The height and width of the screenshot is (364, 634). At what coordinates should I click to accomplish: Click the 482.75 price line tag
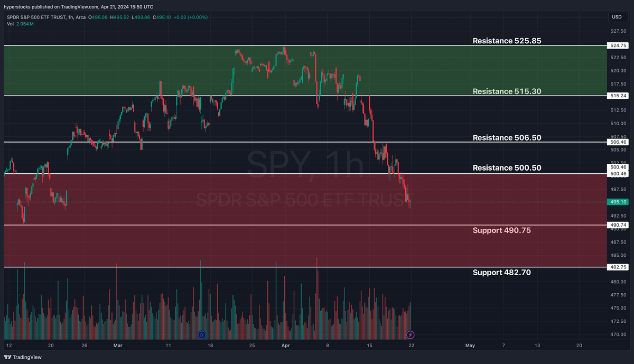pyautogui.click(x=618, y=267)
